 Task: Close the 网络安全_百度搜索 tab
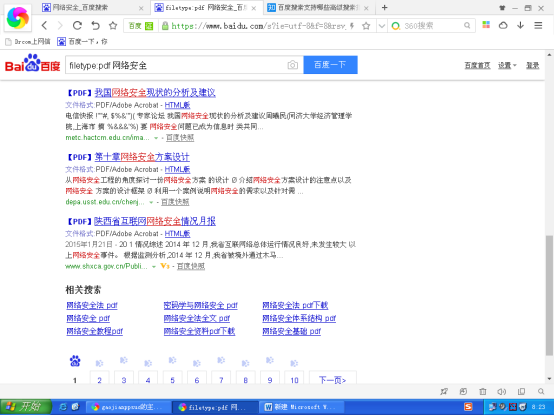coord(141,8)
